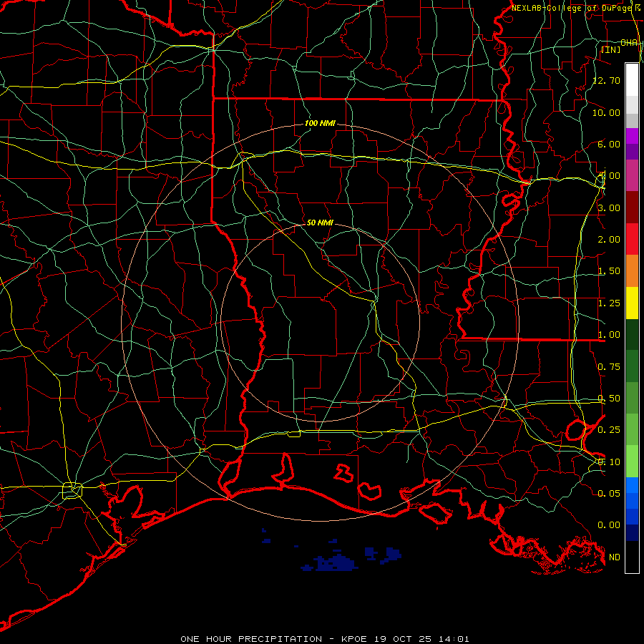Pick the orange swatch beside 1.50
Viewport: 644px width, 644px height.
(x=632, y=270)
